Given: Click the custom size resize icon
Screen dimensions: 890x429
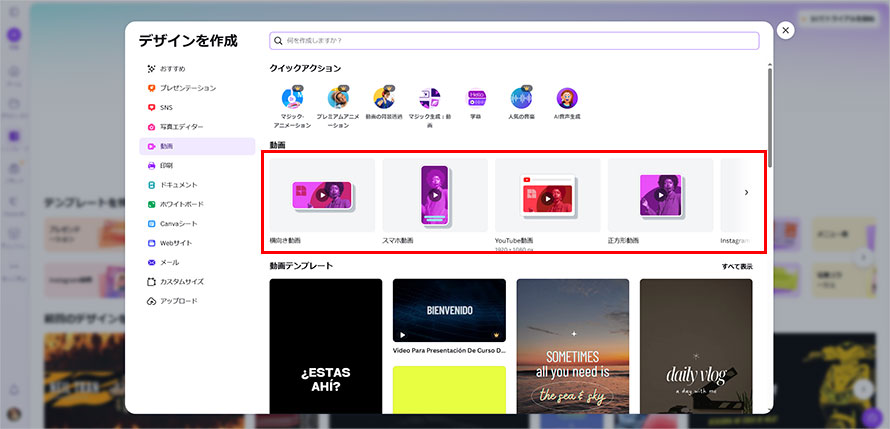Looking at the screenshot, I should (151, 281).
